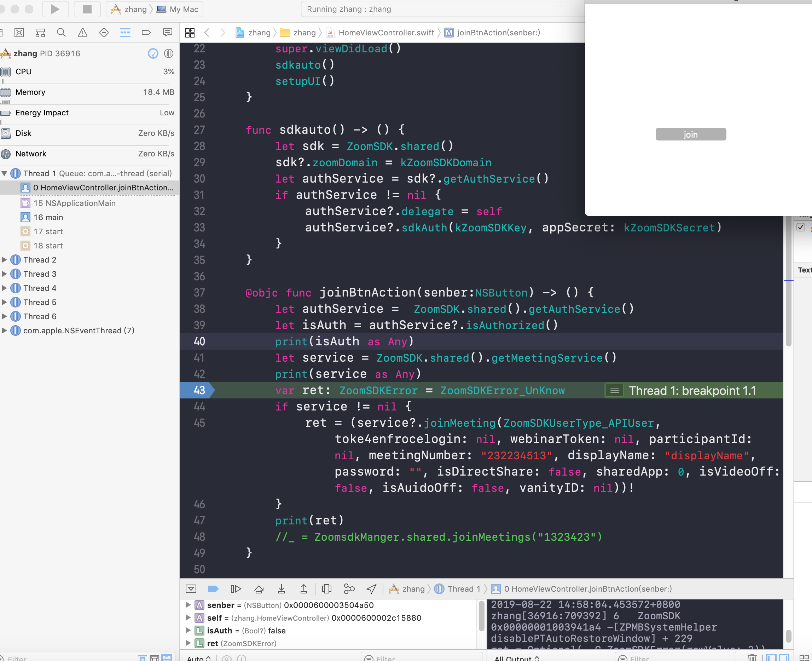Open the Debug View Hierarchy icon
812x661 pixels.
click(326, 589)
